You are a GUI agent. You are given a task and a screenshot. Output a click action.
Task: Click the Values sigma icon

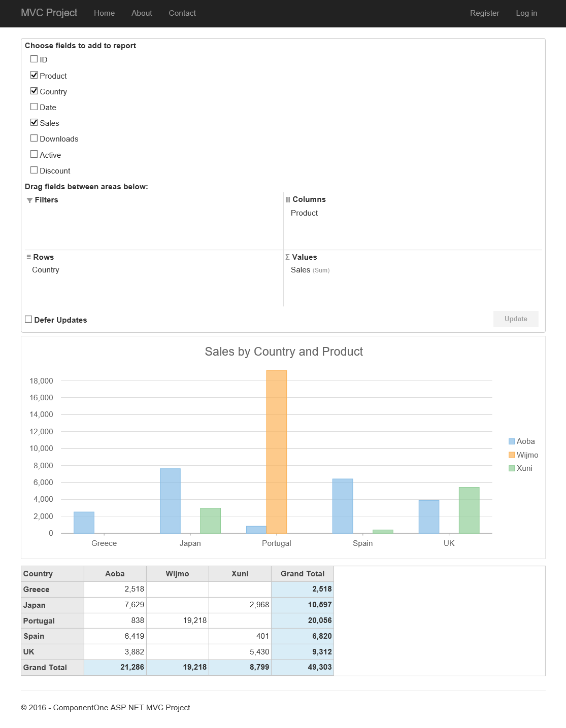click(x=287, y=257)
